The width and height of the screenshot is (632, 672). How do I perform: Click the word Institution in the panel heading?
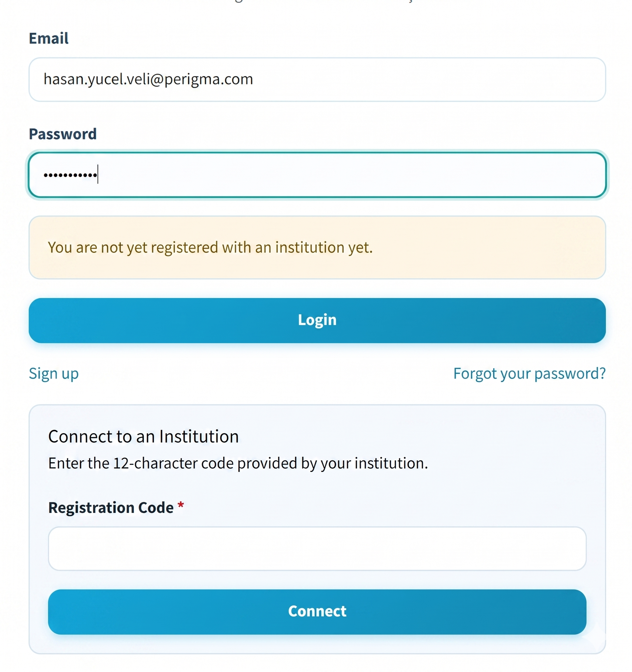(199, 436)
